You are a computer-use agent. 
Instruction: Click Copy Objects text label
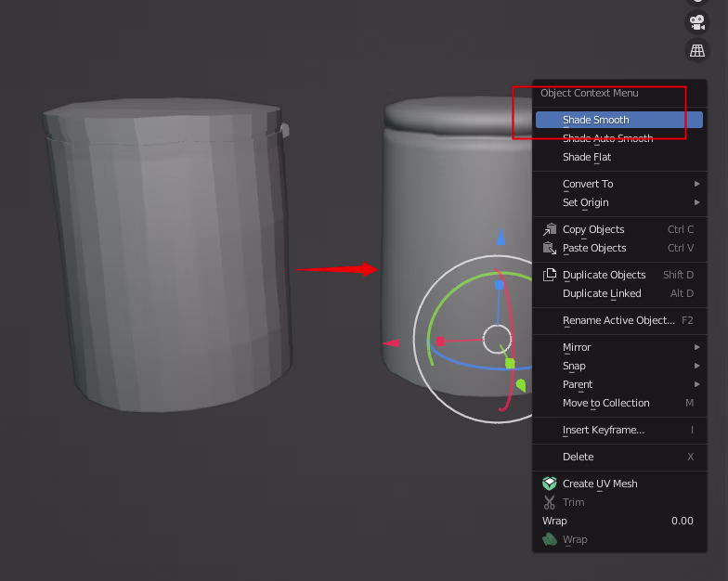(x=593, y=230)
